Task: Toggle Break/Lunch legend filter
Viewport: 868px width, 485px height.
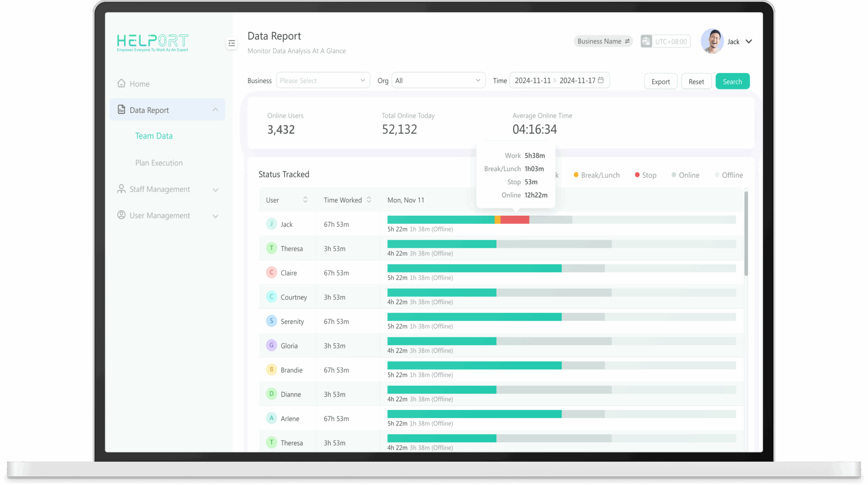Action: 596,175
